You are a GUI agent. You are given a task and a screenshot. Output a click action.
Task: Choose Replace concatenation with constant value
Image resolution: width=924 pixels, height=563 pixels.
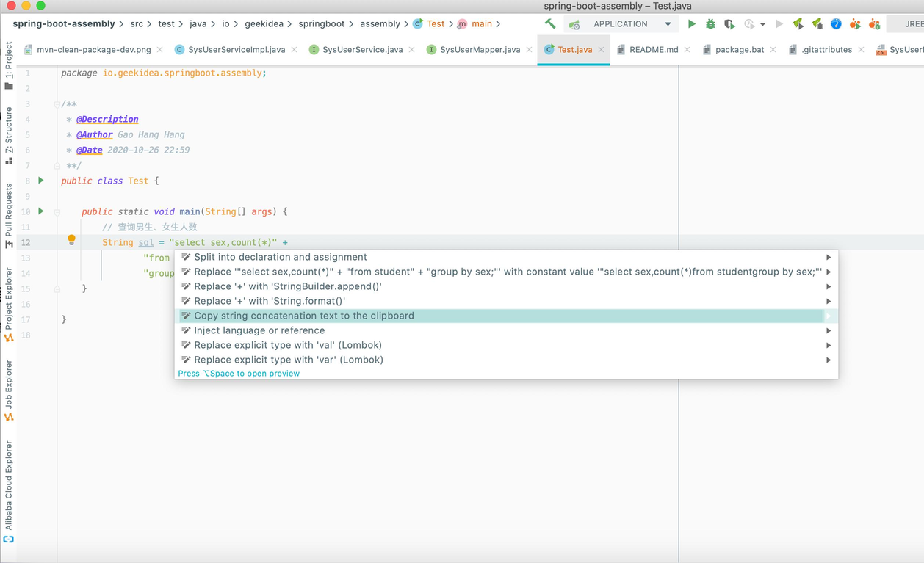pyautogui.click(x=506, y=272)
